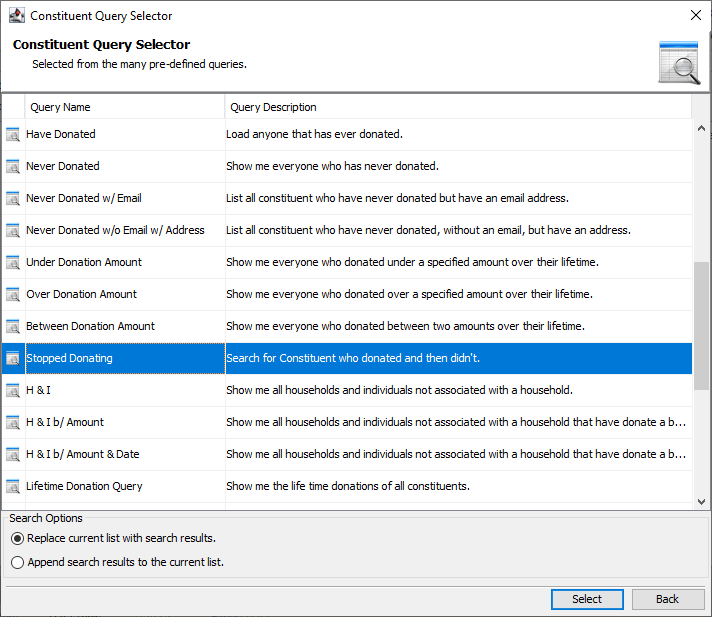Image resolution: width=712 pixels, height=617 pixels.
Task: Click the large query magnifier icon in header
Action: tap(679, 63)
